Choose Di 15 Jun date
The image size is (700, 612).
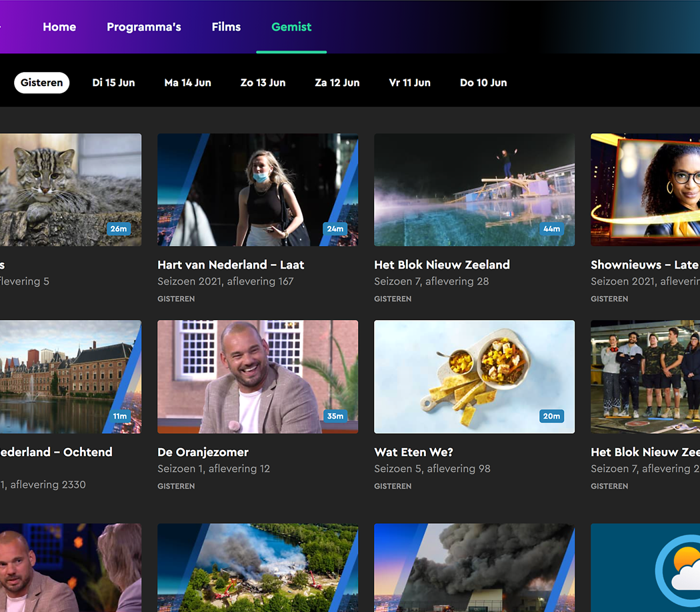coord(113,83)
